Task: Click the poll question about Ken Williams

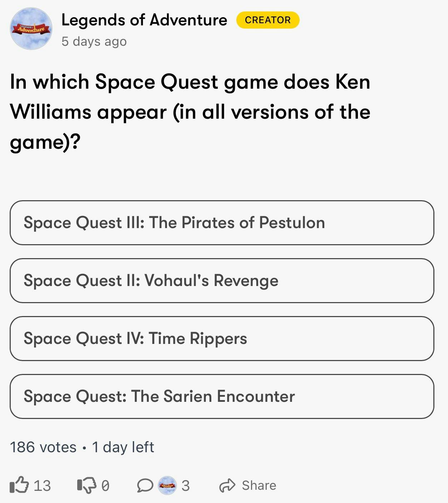Action: tap(190, 112)
